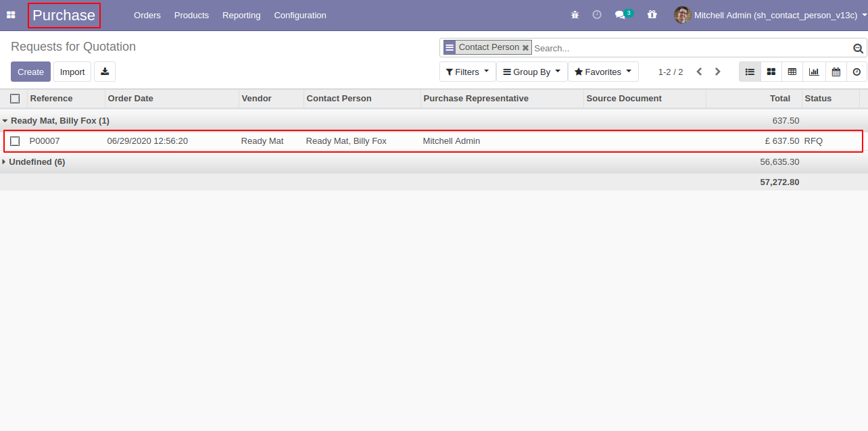Switch to calendar view
The height and width of the screenshot is (431, 868).
[836, 72]
